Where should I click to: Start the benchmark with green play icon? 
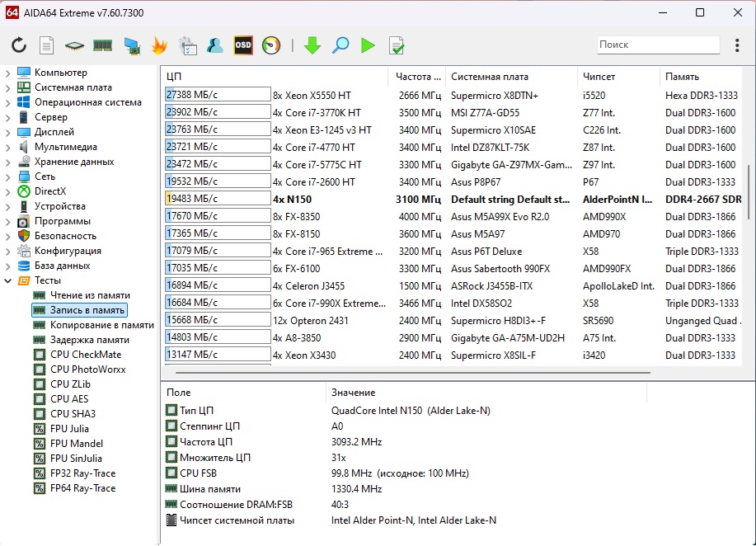(x=368, y=45)
